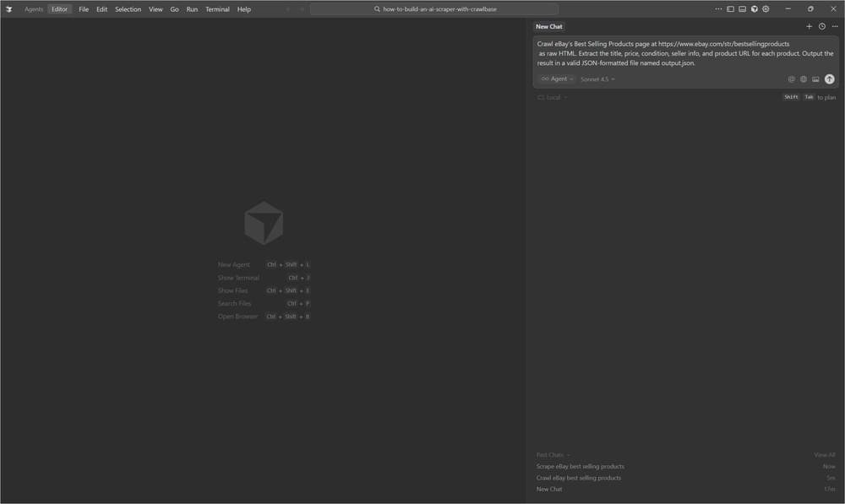Screen dimensions: 845x504
Task: Switch to the Agents tab
Action: point(34,9)
